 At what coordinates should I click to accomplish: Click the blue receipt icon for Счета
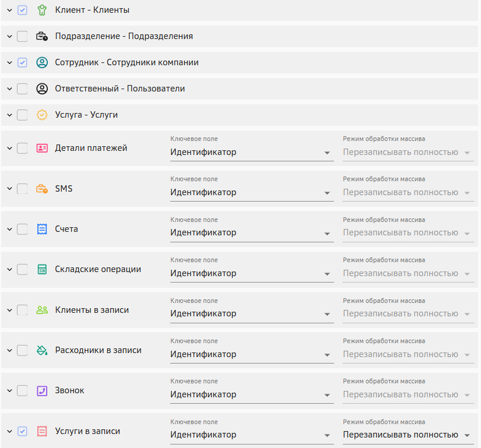pyautogui.click(x=42, y=229)
